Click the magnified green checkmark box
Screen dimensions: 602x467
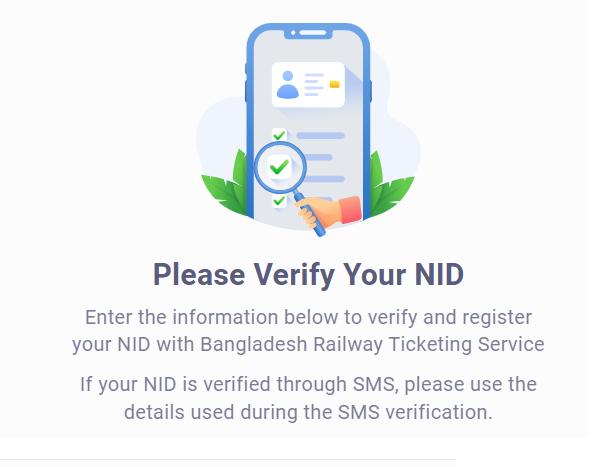280,166
